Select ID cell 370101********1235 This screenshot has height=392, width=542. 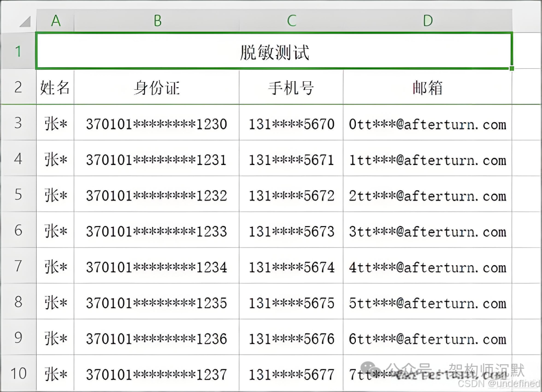pos(157,302)
